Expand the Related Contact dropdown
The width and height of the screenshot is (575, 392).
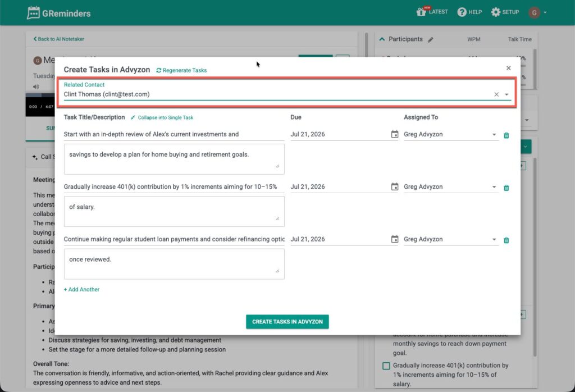click(506, 94)
